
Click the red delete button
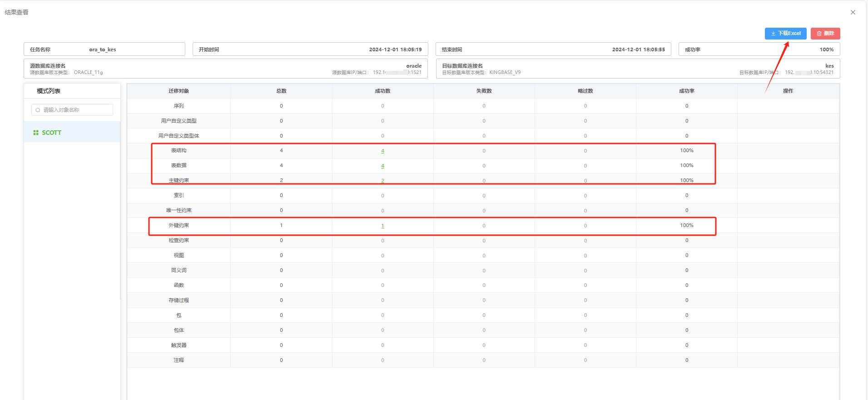(825, 34)
